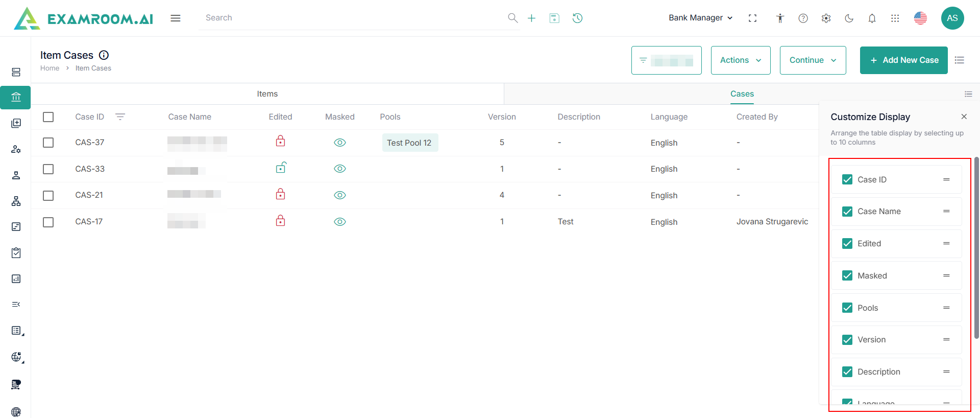This screenshot has width=980, height=418.
Task: Click the accessibility figure icon
Action: pos(780,18)
